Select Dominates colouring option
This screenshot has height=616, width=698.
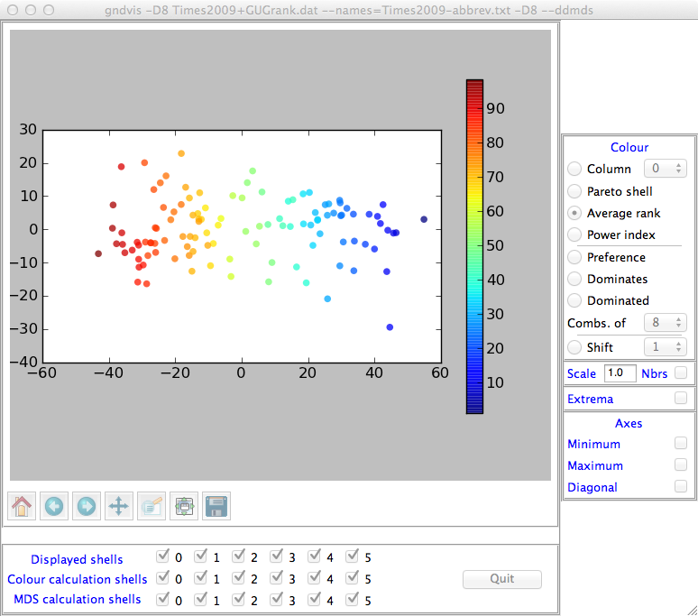tap(574, 279)
